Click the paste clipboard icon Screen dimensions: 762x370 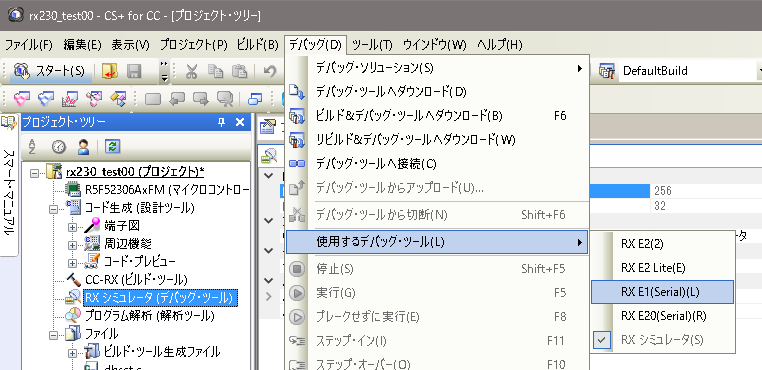click(239, 71)
